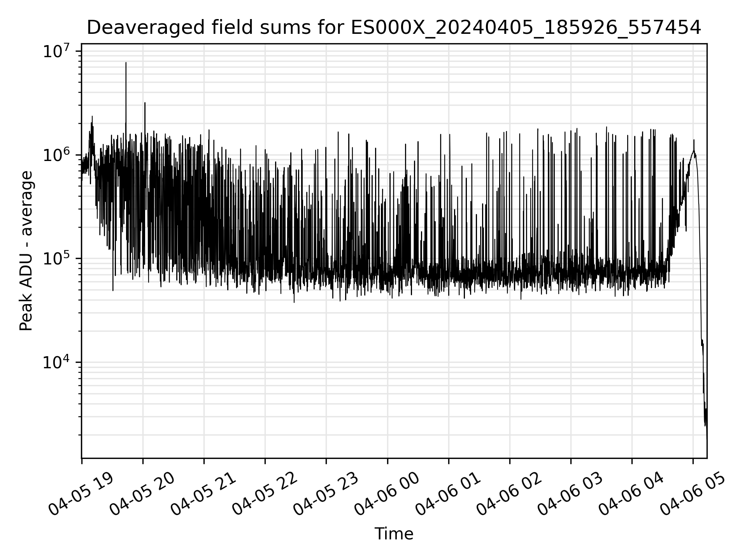Click the tallest spike peak near 10^7
Image resolution: width=747 pixels, height=560 pixels.
point(126,63)
